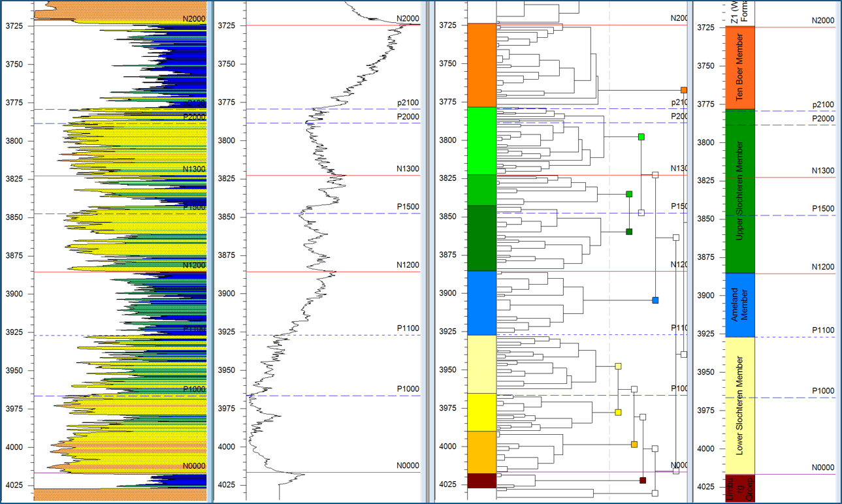Click N2000 label in stratigraphy track
This screenshot has width=842, height=504.
point(823,21)
